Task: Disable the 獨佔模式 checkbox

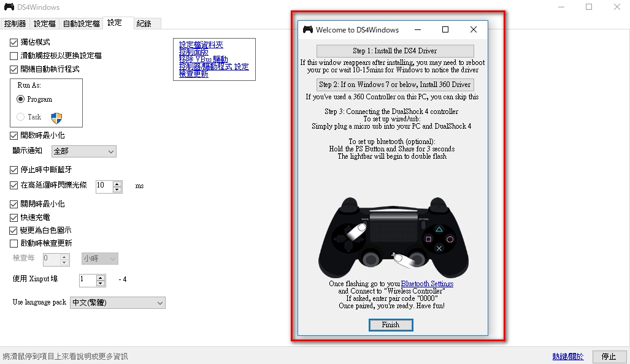Action: 13,43
